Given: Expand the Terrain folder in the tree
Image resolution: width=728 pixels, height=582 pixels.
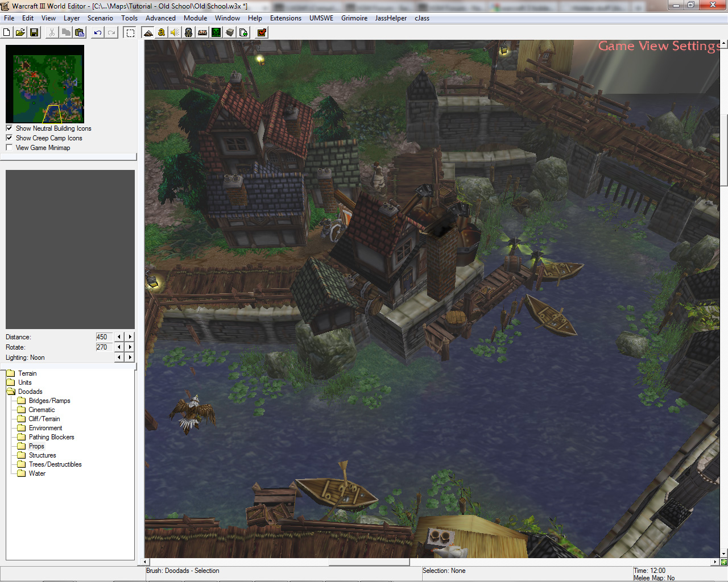Looking at the screenshot, I should (22, 373).
